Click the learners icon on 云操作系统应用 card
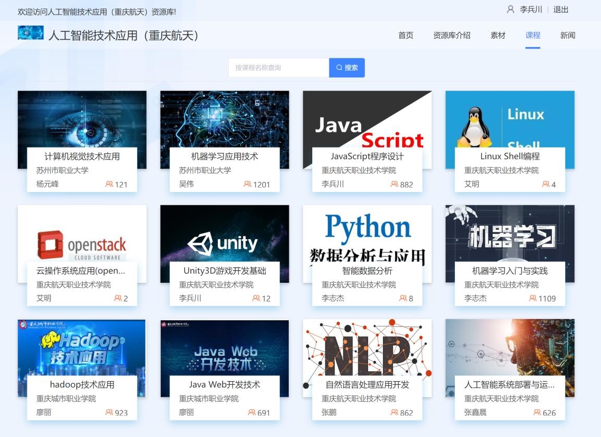601x437 pixels. coord(118,298)
